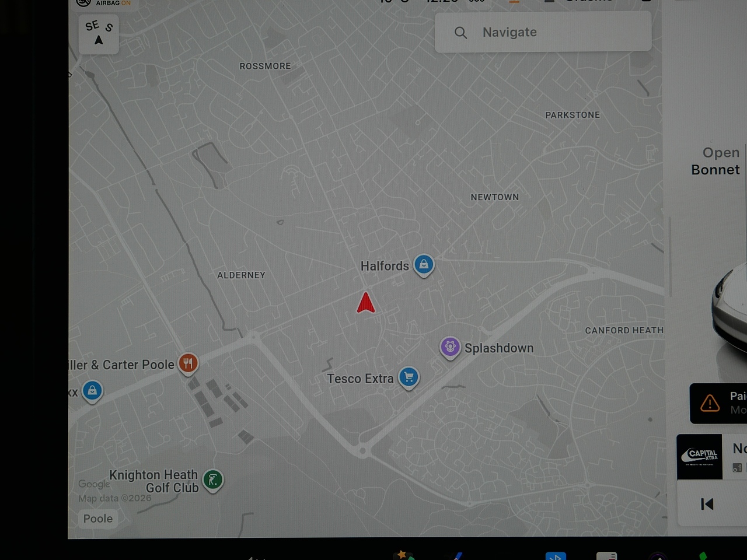
Task: Tap the Tesco Extra shopping cart pin
Action: click(409, 377)
